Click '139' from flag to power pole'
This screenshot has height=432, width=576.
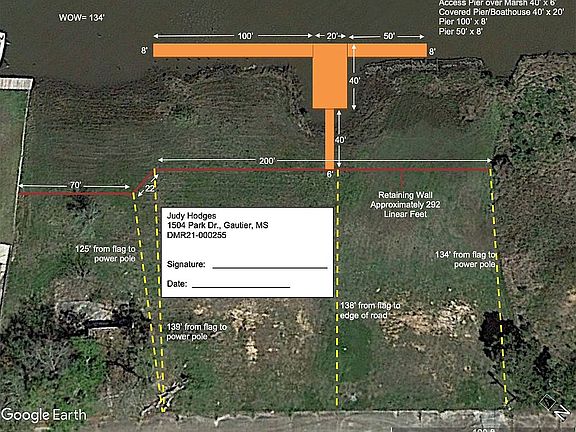pos(197,332)
